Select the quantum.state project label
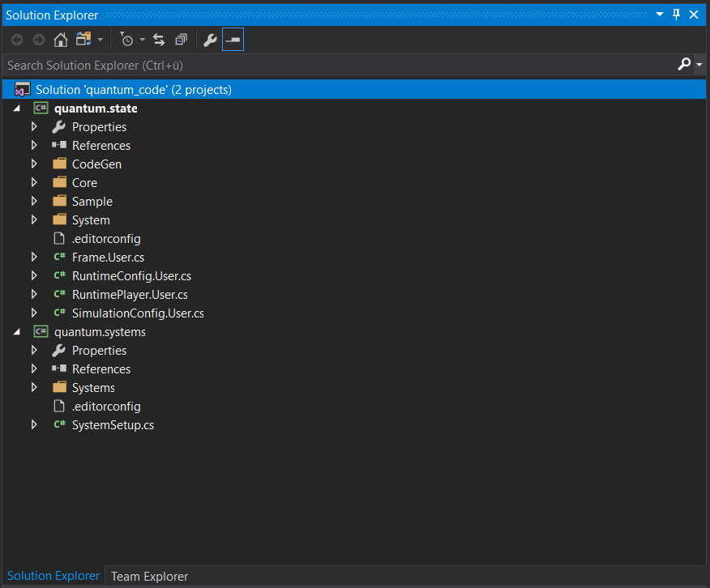710x588 pixels. [x=96, y=109]
